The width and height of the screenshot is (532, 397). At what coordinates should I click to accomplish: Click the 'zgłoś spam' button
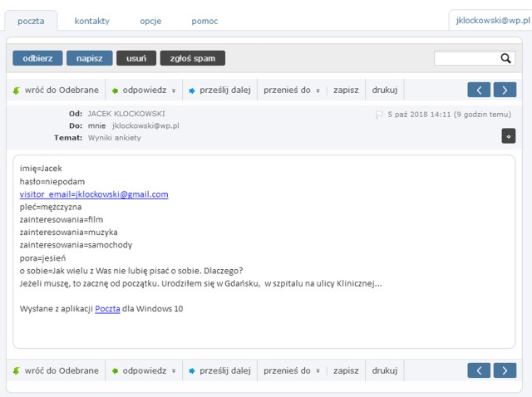(x=192, y=58)
